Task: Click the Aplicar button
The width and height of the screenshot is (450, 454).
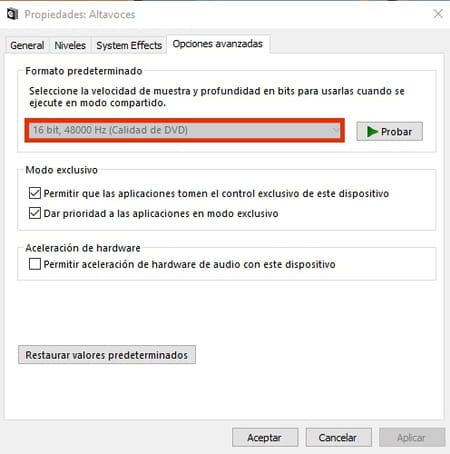Action: pos(412,437)
